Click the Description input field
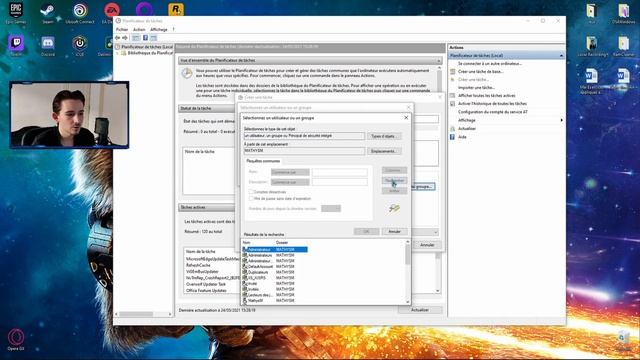The width and height of the screenshot is (640, 360). click(x=340, y=182)
